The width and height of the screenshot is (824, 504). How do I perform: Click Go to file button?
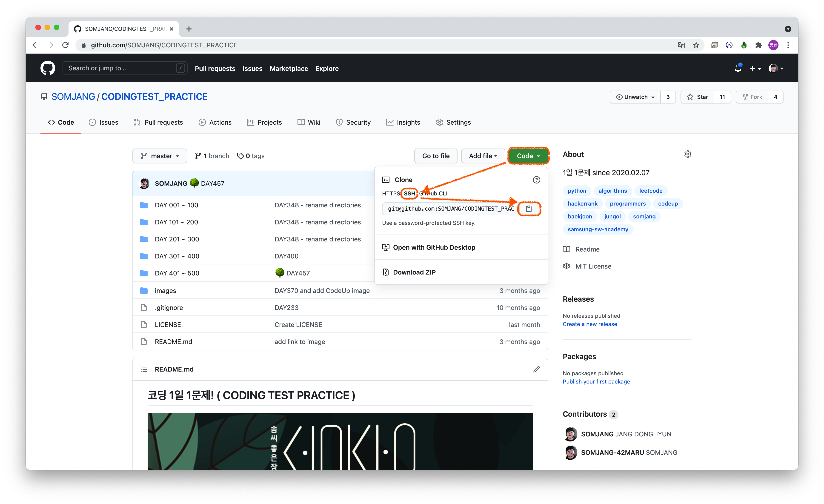(436, 156)
